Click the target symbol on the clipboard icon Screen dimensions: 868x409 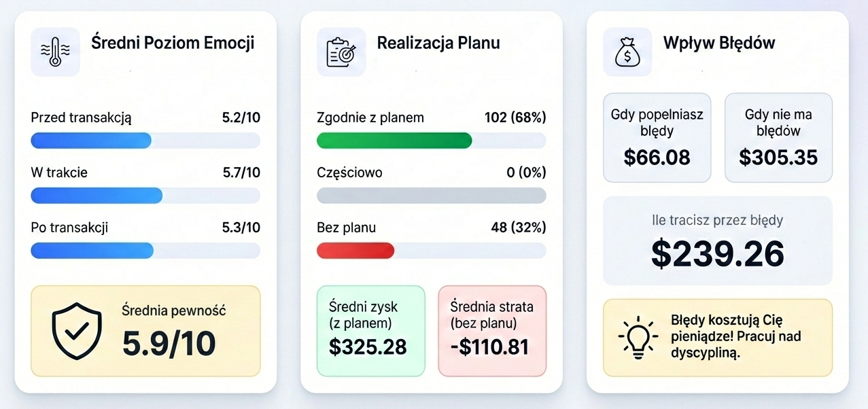[x=347, y=53]
